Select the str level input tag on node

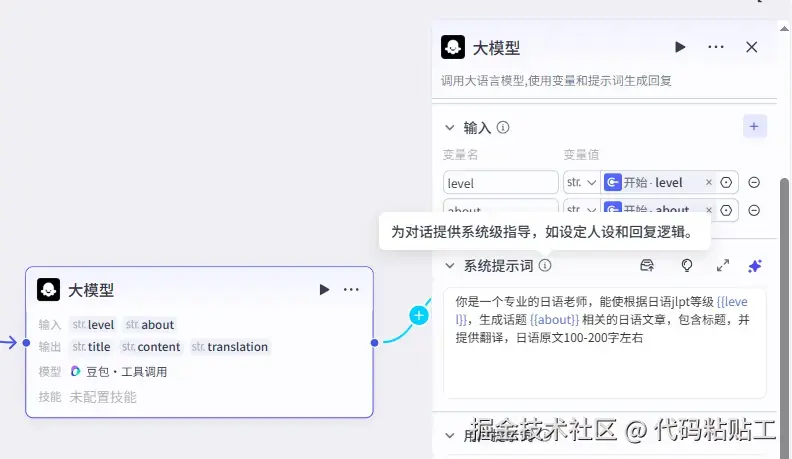coord(93,325)
